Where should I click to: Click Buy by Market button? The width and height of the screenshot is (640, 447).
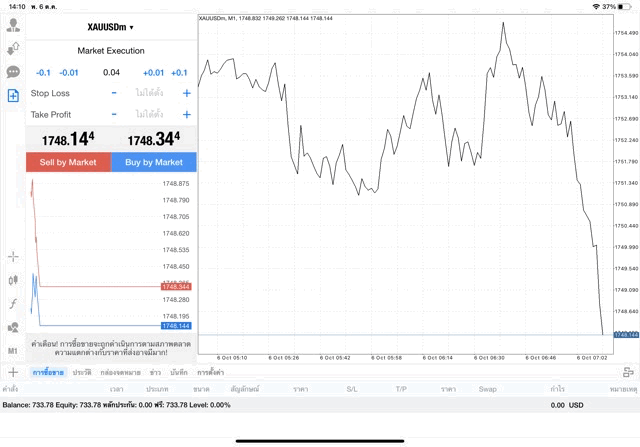[153, 162]
